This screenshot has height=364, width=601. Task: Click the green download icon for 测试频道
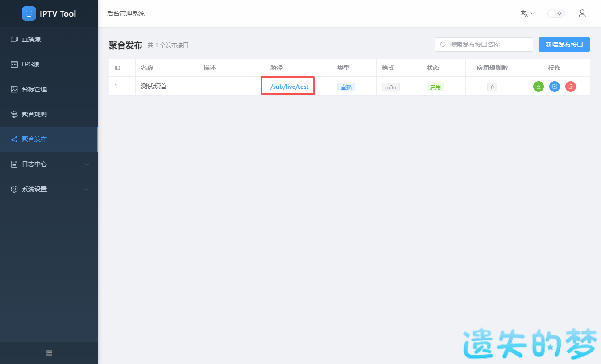pos(539,87)
